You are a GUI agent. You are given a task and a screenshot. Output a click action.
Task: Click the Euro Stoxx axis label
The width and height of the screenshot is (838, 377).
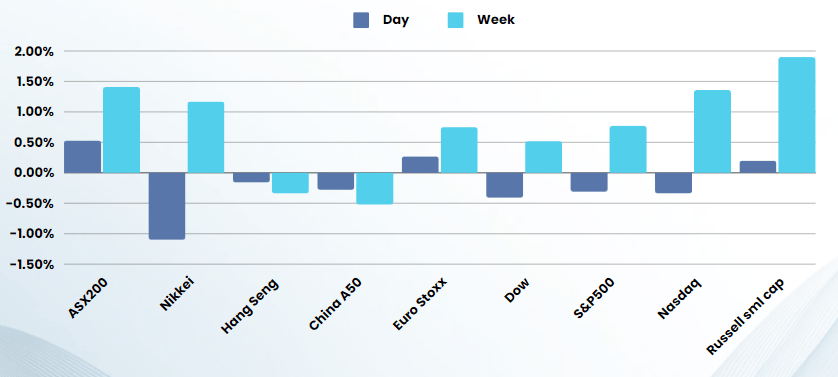[418, 303]
